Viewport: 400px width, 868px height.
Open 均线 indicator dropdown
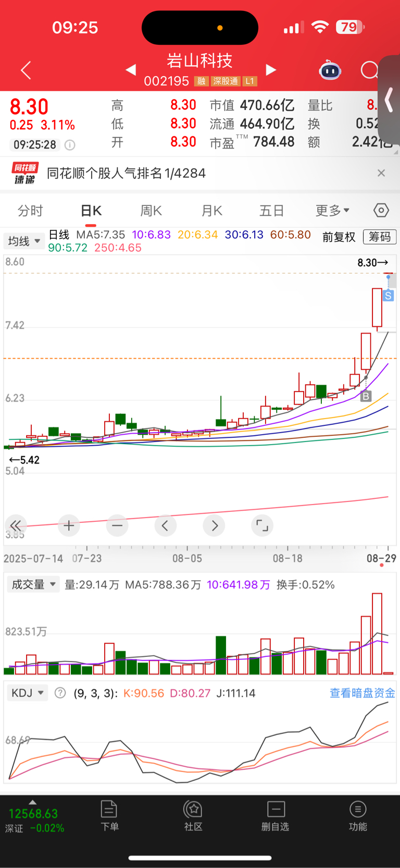point(24,241)
